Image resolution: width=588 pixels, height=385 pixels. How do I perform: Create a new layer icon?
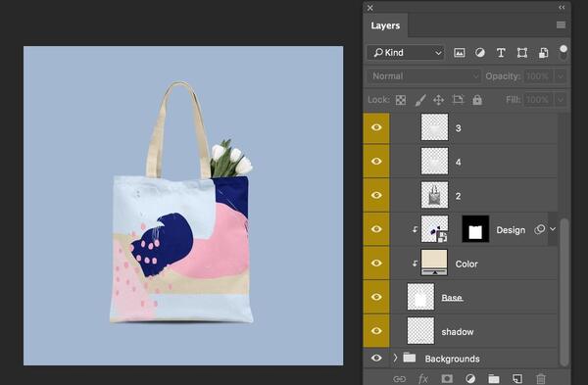tap(517, 379)
